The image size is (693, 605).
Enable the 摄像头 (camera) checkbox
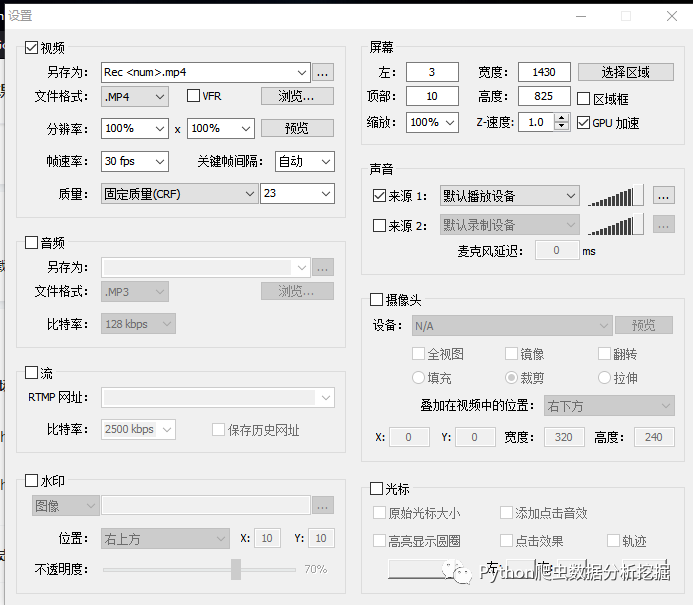click(376, 300)
